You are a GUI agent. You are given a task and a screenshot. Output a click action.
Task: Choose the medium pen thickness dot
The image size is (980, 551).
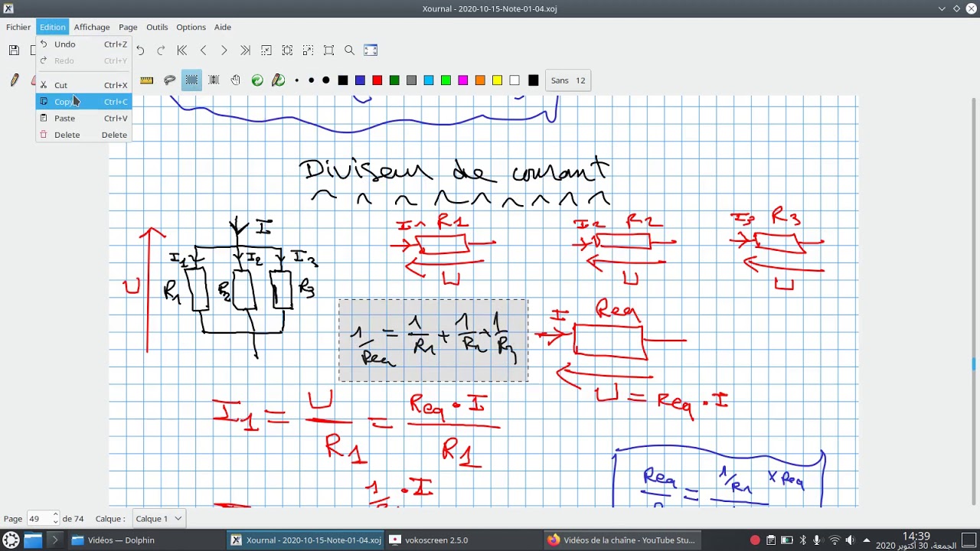point(311,80)
